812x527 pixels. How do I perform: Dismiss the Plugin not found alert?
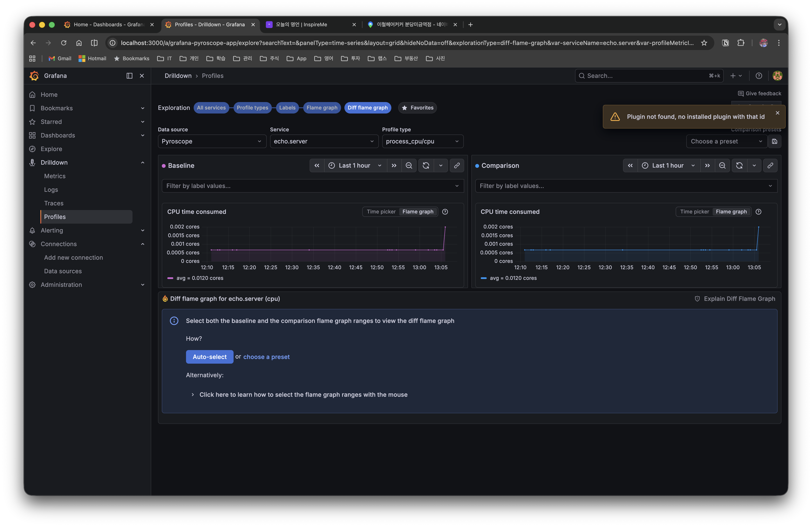point(777,113)
